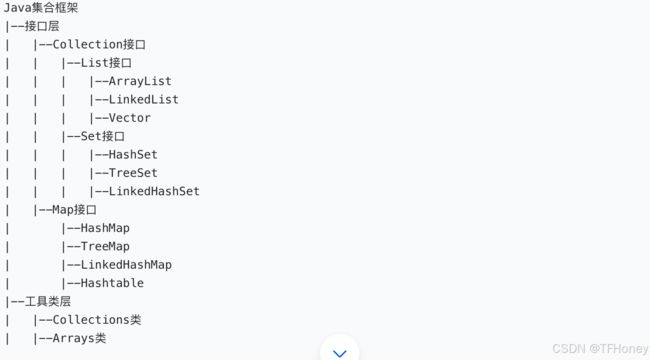Select the Collection接口 tree entry
The width and height of the screenshot is (650, 360).
99,44
